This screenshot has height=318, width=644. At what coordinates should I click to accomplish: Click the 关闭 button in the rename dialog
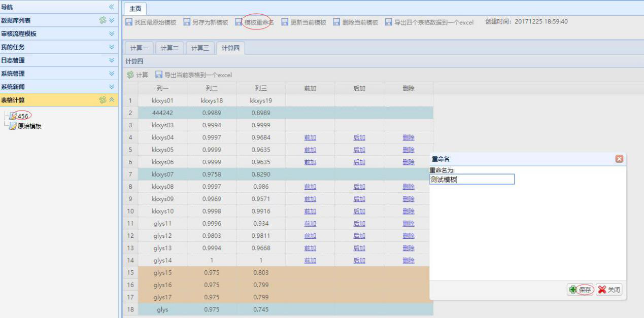(x=609, y=290)
